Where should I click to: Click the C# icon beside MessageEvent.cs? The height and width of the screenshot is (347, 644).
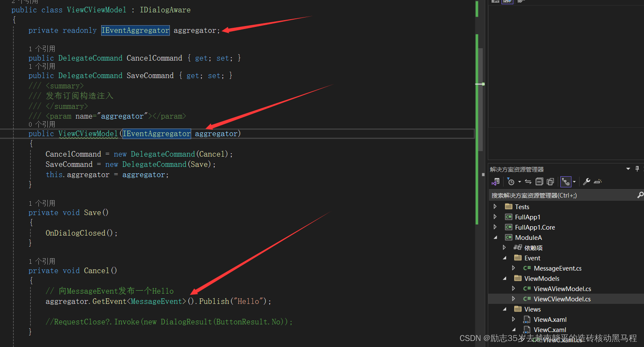point(527,268)
